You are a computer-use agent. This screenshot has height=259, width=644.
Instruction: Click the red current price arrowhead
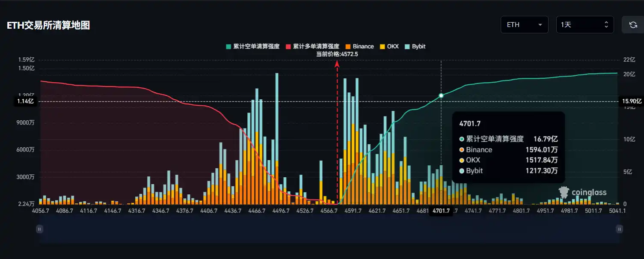tap(337, 64)
